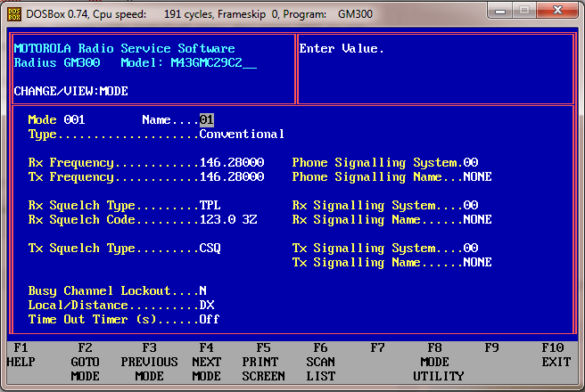
Task: Click the F5 PRINT SCREEN label
Action: click(263, 363)
